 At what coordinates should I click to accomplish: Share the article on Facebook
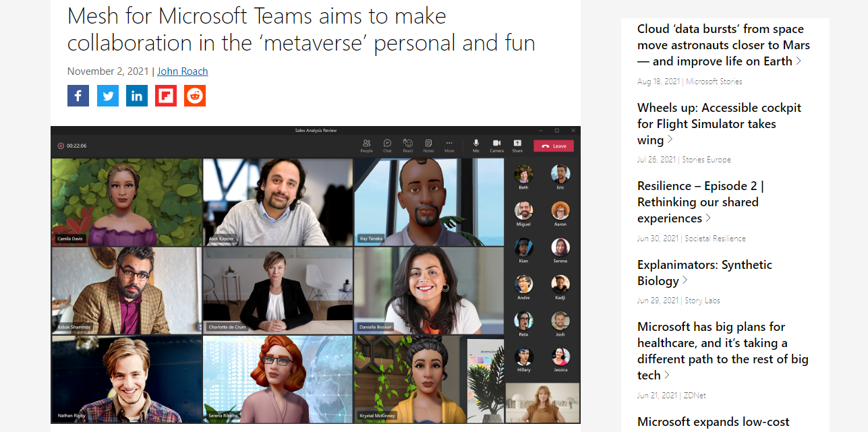[78, 96]
